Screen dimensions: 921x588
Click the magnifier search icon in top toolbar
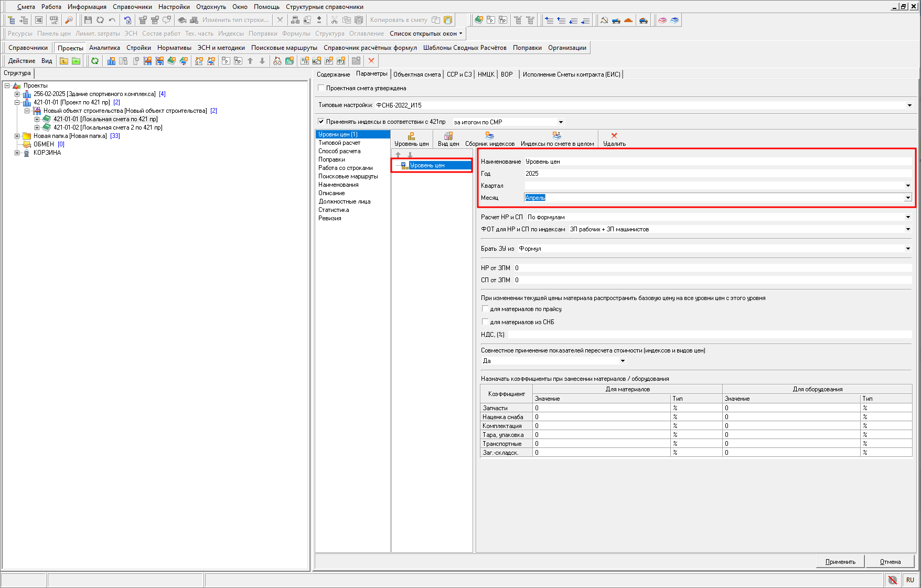(69, 20)
